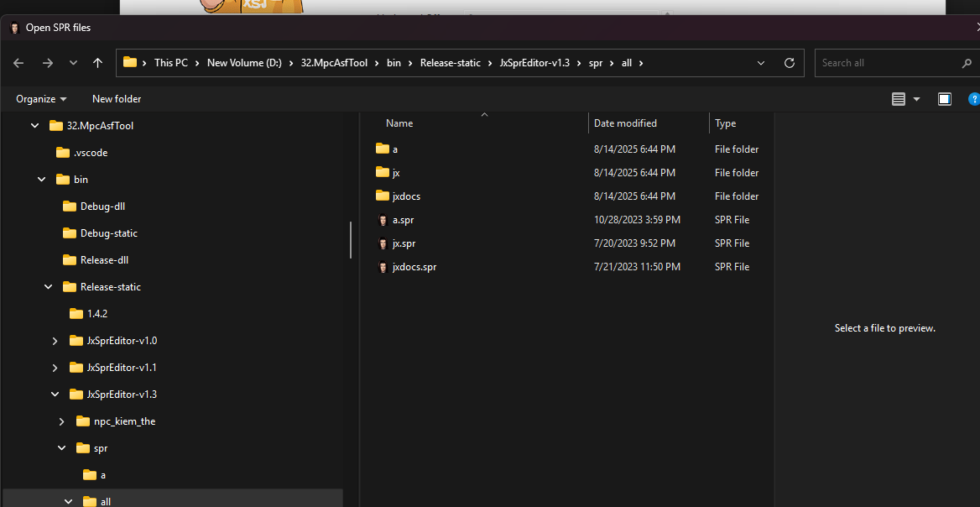Click the New folder button
The image size is (980, 507).
coord(117,99)
